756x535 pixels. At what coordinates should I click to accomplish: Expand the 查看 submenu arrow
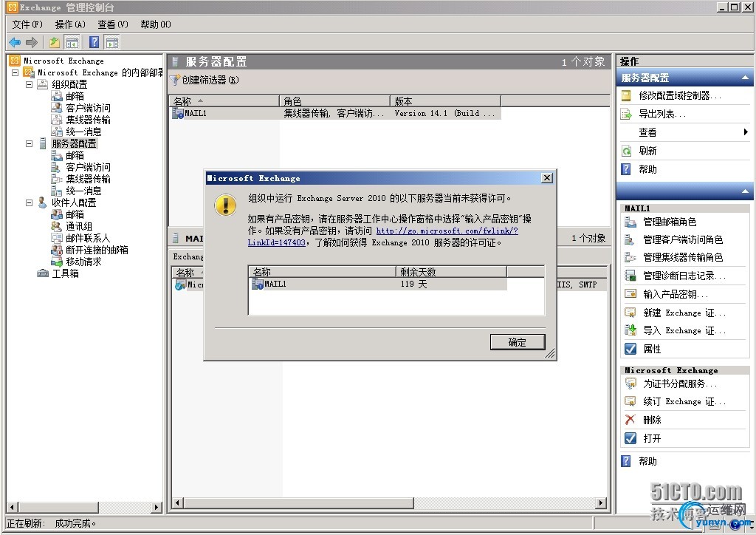click(x=746, y=132)
